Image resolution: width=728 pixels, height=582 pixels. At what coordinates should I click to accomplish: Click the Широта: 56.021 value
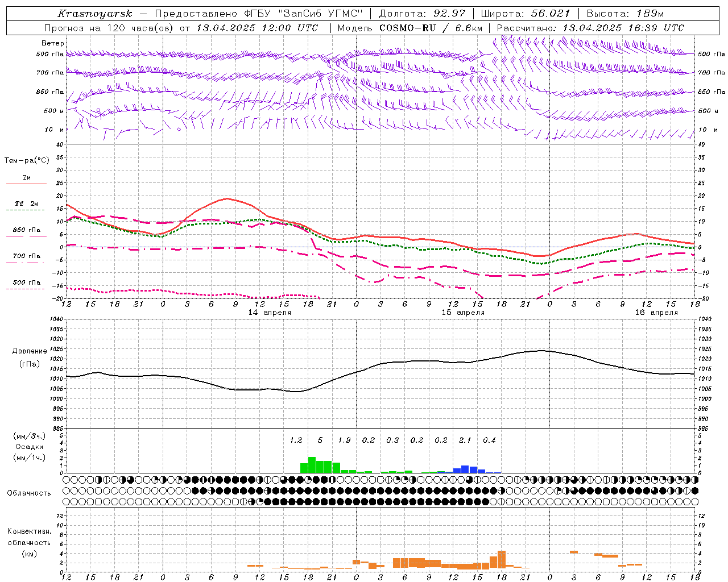click(x=526, y=14)
